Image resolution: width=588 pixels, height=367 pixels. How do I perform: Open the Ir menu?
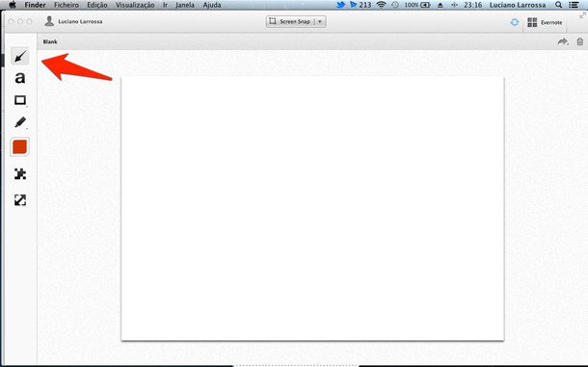(165, 5)
